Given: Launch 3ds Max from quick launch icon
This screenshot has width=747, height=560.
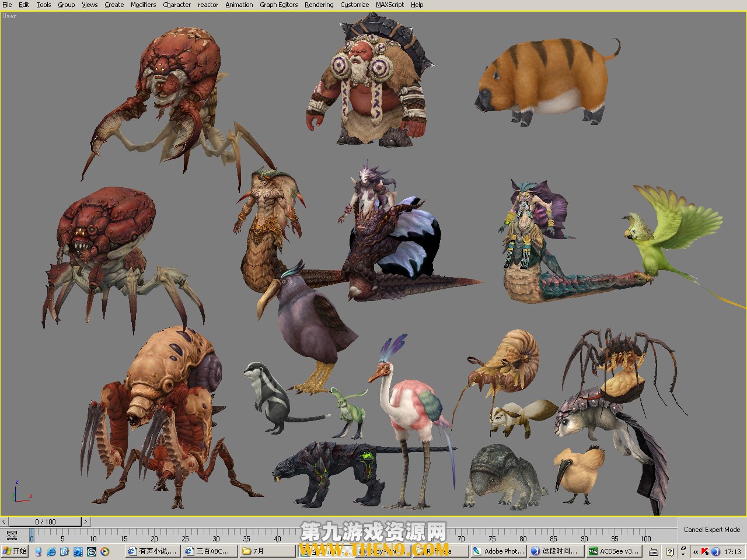Looking at the screenshot, I should pyautogui.click(x=92, y=551).
